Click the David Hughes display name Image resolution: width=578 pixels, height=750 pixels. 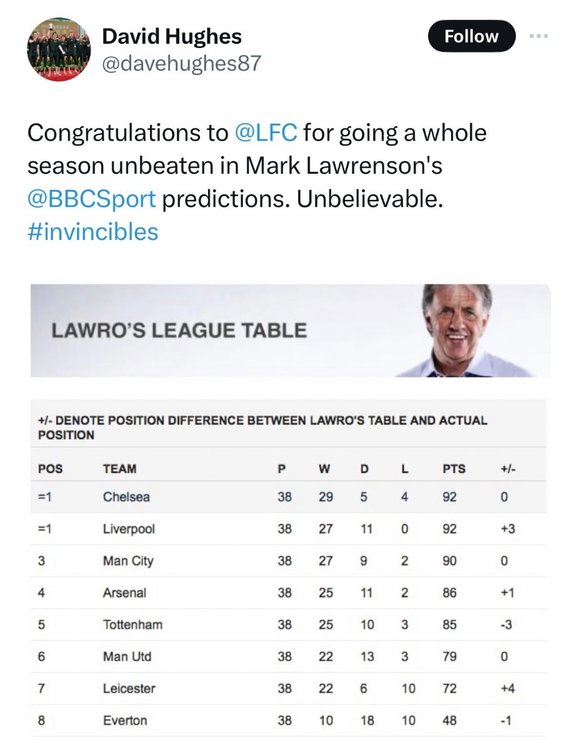coord(172,37)
